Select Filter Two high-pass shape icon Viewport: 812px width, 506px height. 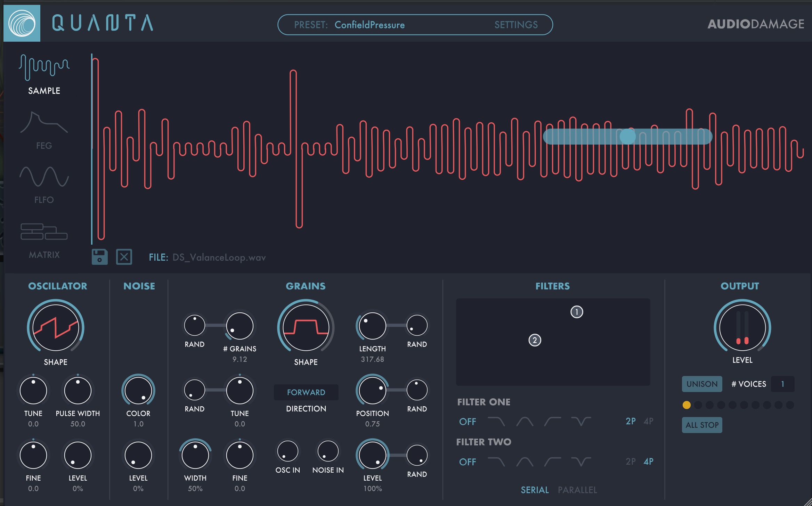click(552, 462)
